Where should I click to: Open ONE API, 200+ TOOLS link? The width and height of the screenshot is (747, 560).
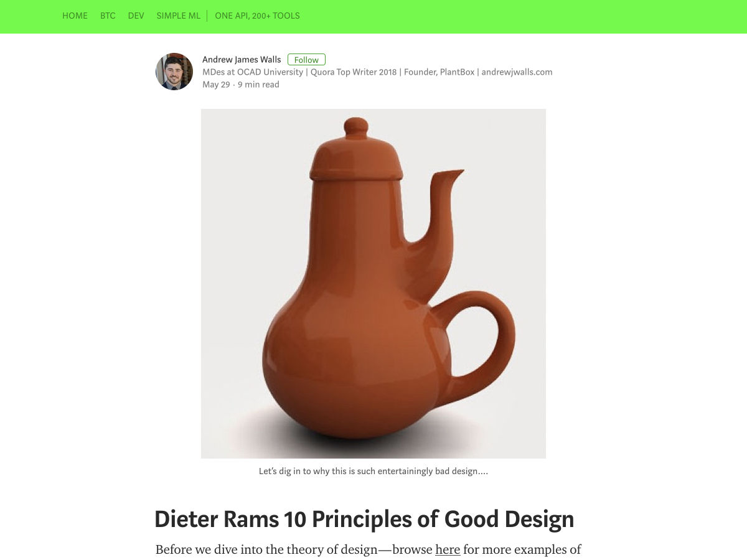tap(257, 16)
